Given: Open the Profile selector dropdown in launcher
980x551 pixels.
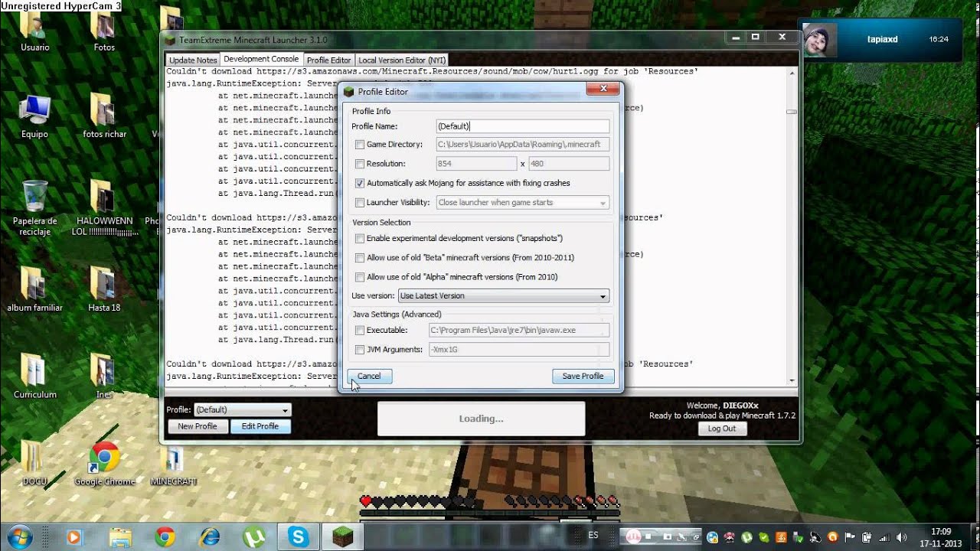Looking at the screenshot, I should [242, 410].
